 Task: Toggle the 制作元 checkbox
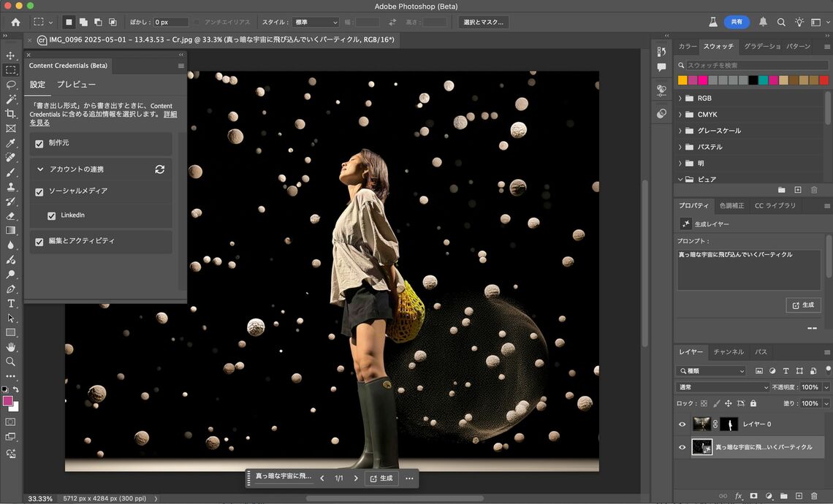[39, 143]
